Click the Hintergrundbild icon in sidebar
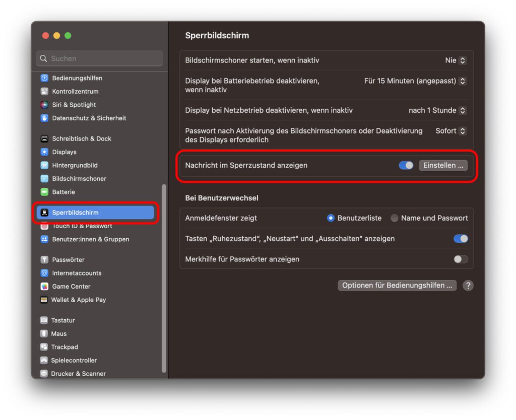This screenshot has width=516, height=420. (x=44, y=165)
